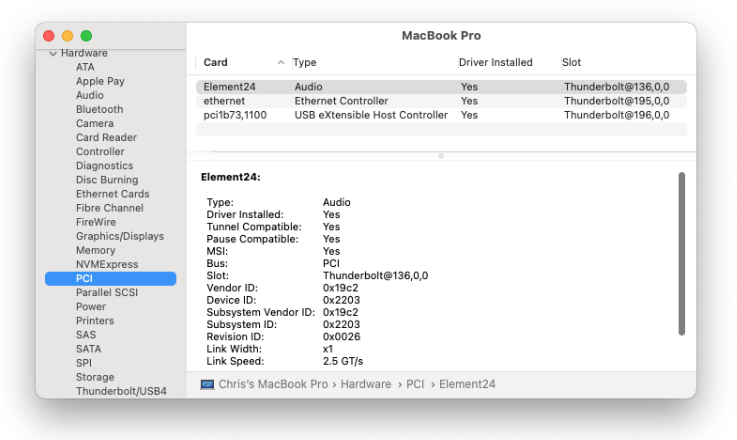The width and height of the screenshot is (737, 440).
Task: Select ATA in the sidebar
Action: point(85,67)
